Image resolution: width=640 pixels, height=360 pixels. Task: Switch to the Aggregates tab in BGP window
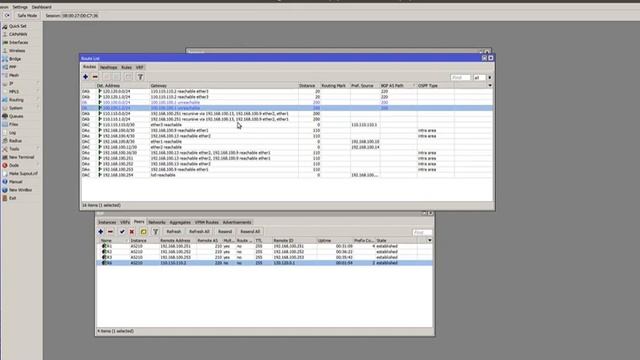click(x=180, y=222)
